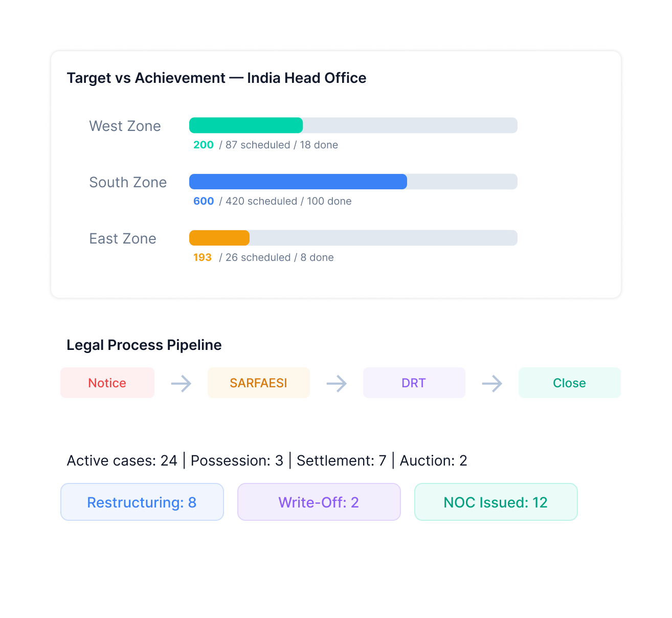Click the arrow between SARFAESI and DRT
The width and height of the screenshot is (672, 618).
tap(337, 383)
